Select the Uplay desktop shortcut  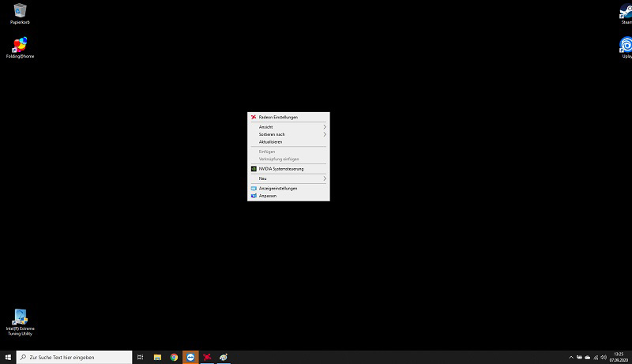(626, 47)
